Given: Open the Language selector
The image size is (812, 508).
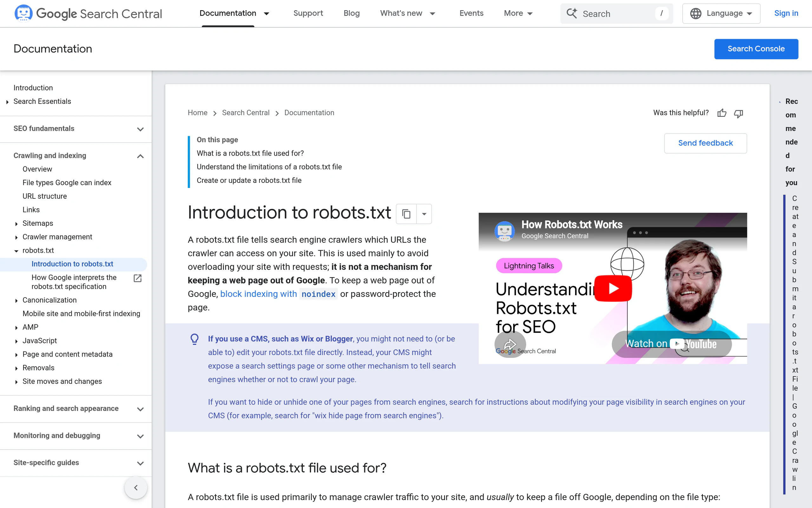Looking at the screenshot, I should [721, 13].
